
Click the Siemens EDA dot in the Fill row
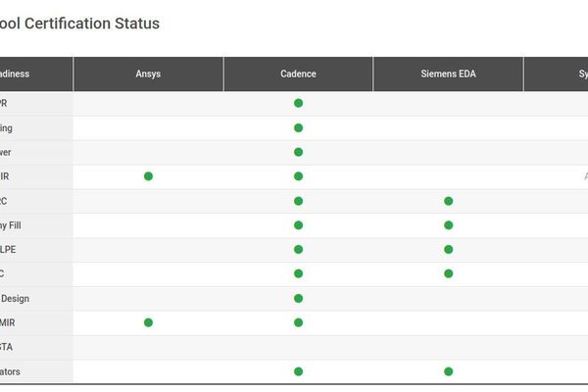coord(448,225)
